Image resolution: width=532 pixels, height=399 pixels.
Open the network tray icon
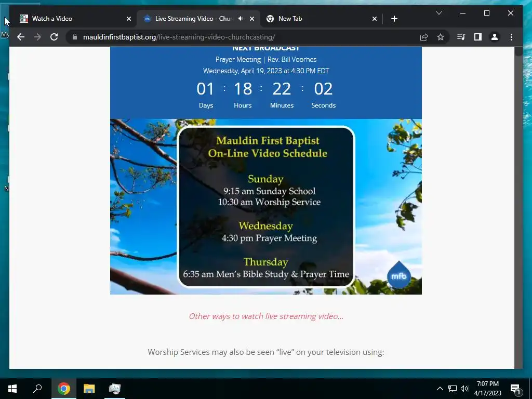[453, 389]
